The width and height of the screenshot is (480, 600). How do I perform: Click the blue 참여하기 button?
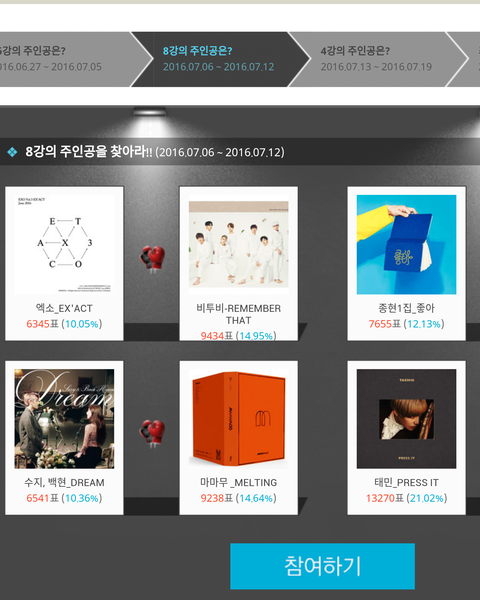pyautogui.click(x=322, y=566)
